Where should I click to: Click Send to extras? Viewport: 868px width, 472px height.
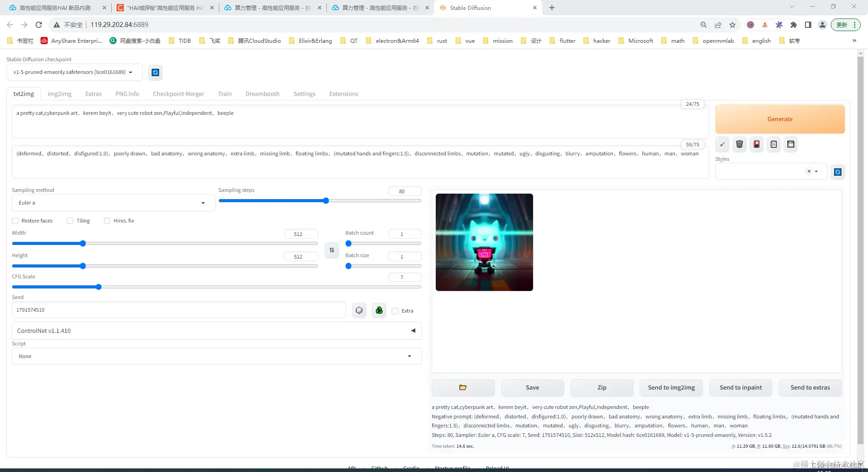click(810, 387)
